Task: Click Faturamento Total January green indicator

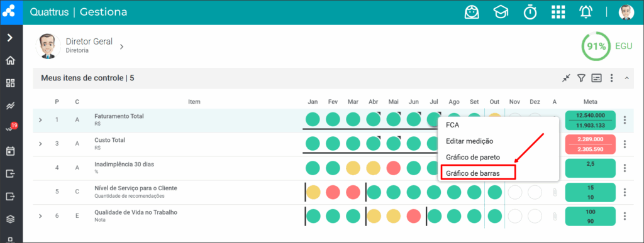Action: 313,120
